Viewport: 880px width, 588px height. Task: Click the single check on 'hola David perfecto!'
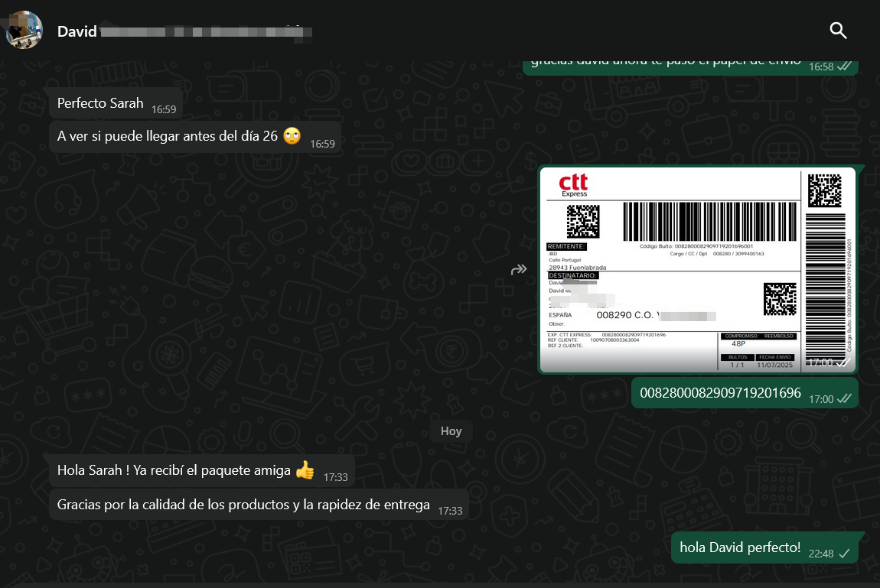(844, 554)
